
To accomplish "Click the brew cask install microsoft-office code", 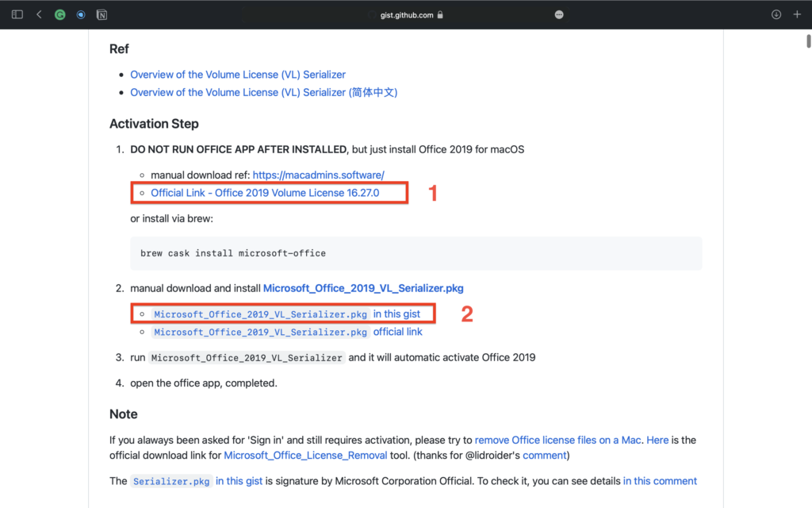I will click(233, 253).
